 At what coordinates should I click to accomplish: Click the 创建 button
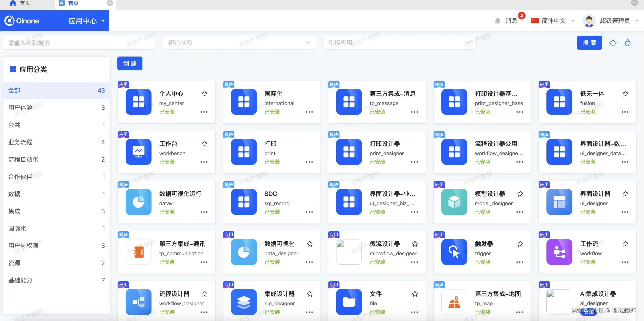130,63
